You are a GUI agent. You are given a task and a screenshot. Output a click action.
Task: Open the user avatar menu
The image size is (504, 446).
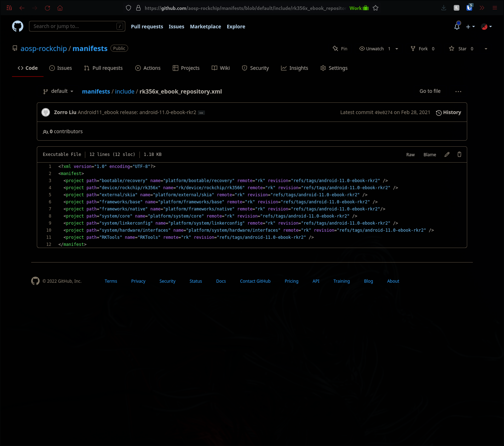click(486, 27)
